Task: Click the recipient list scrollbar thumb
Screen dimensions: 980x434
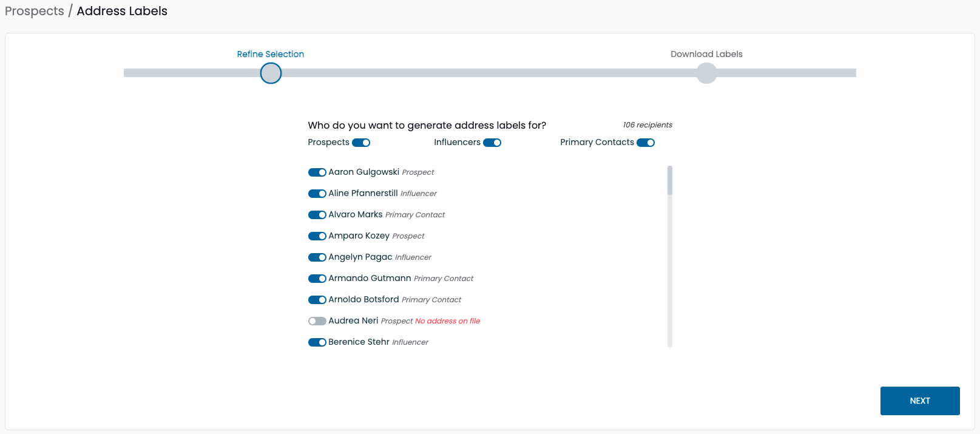Action: [x=670, y=180]
